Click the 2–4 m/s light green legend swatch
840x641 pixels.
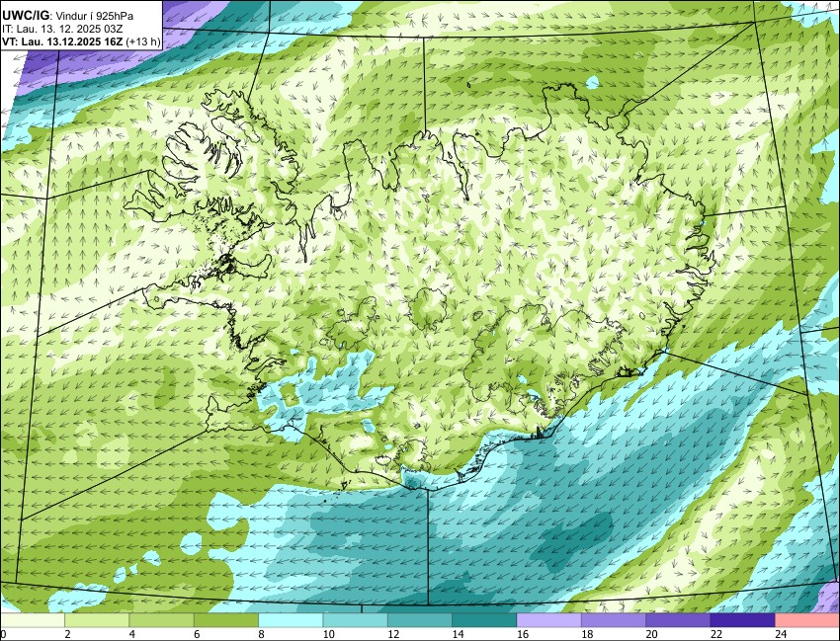point(97,620)
